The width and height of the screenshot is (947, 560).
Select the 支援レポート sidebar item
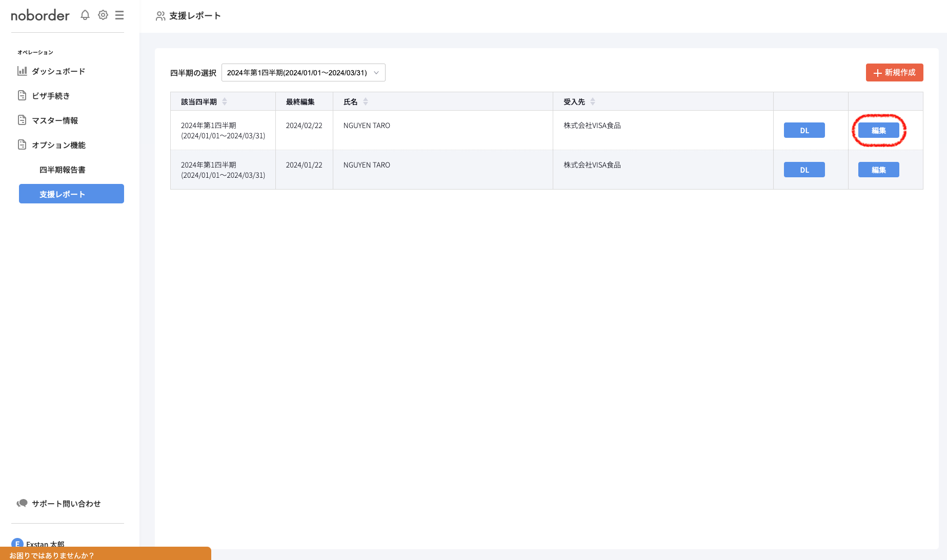(71, 194)
